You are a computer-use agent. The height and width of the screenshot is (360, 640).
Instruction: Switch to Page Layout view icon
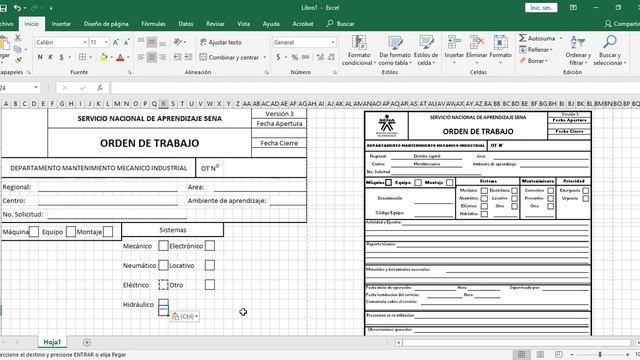pos(540,354)
